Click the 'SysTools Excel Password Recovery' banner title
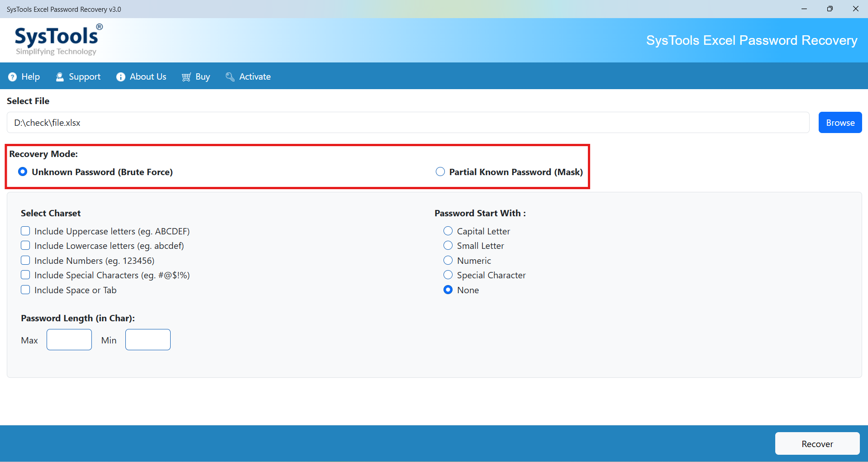The height and width of the screenshot is (462, 868). click(752, 41)
